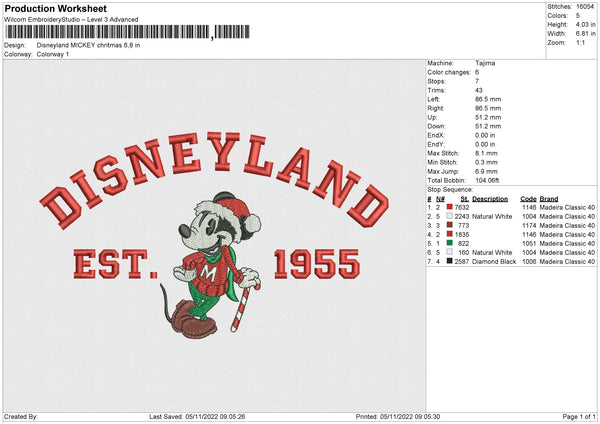The image size is (600, 424).
Task: Click the 'Left:' measurement value 86.5 mm
Action: (488, 99)
